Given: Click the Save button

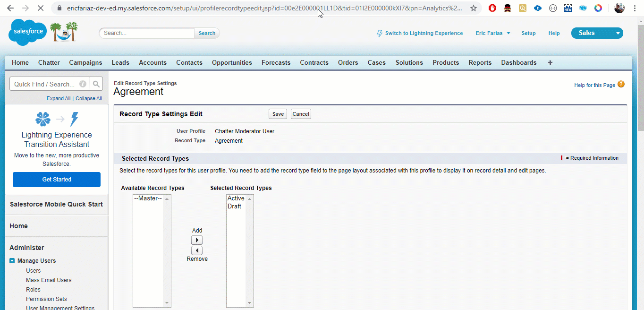Looking at the screenshot, I should (278, 114).
